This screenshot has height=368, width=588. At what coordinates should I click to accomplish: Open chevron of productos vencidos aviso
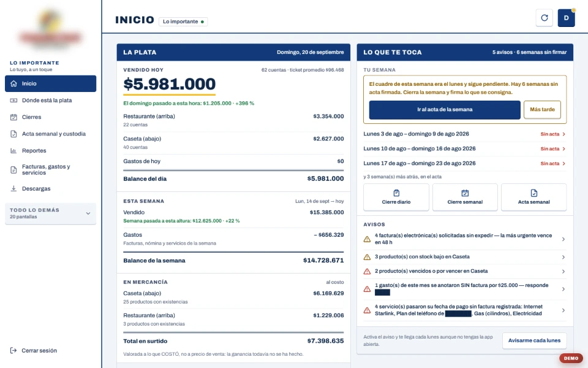[563, 272]
